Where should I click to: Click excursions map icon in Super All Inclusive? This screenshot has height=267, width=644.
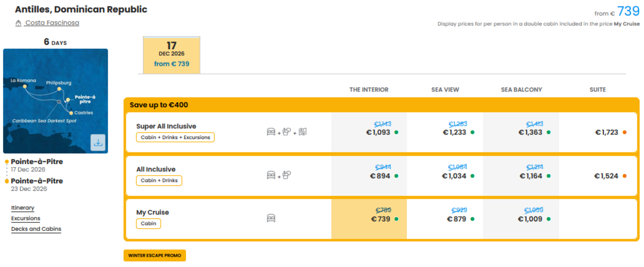click(303, 132)
